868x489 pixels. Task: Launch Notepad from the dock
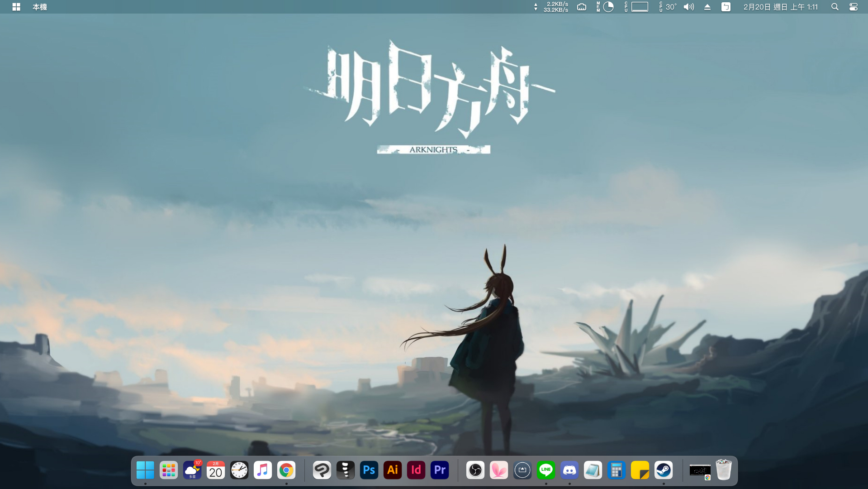coord(593,470)
